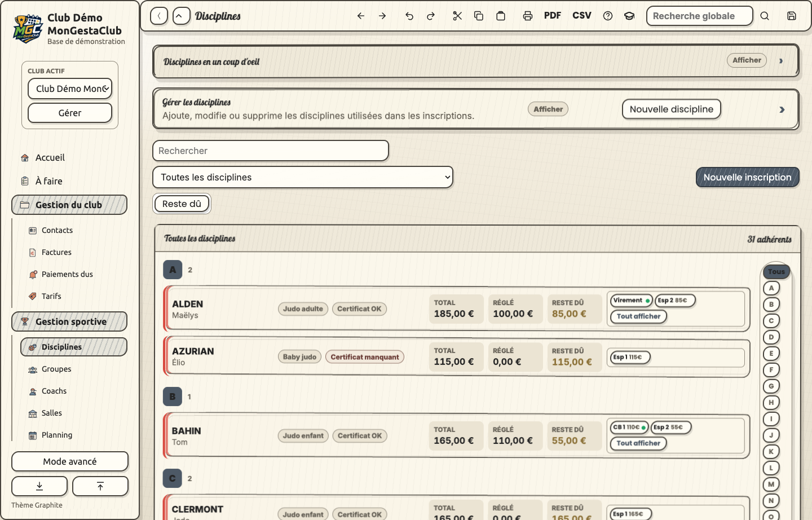Click the Virement payment chip for ALDEN

632,301
